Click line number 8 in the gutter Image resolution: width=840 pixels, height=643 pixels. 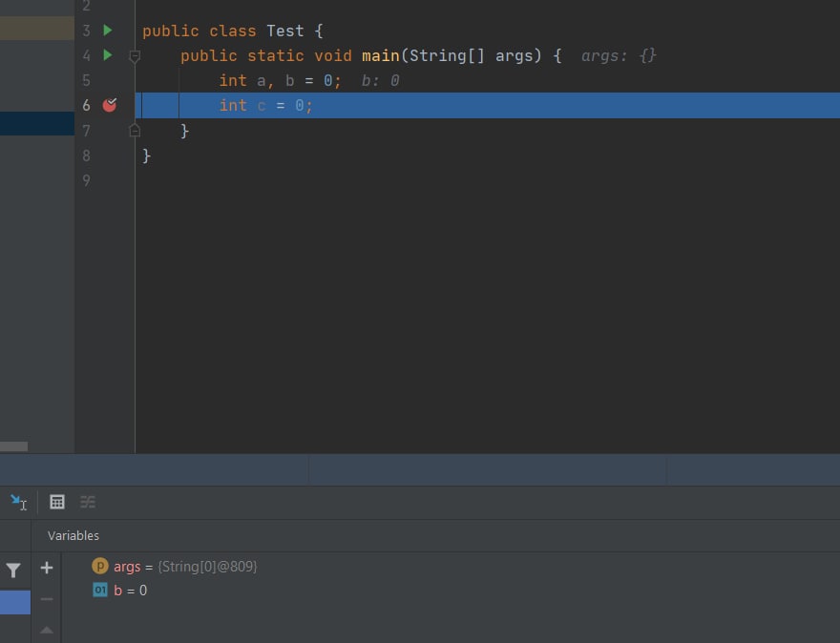(x=86, y=156)
